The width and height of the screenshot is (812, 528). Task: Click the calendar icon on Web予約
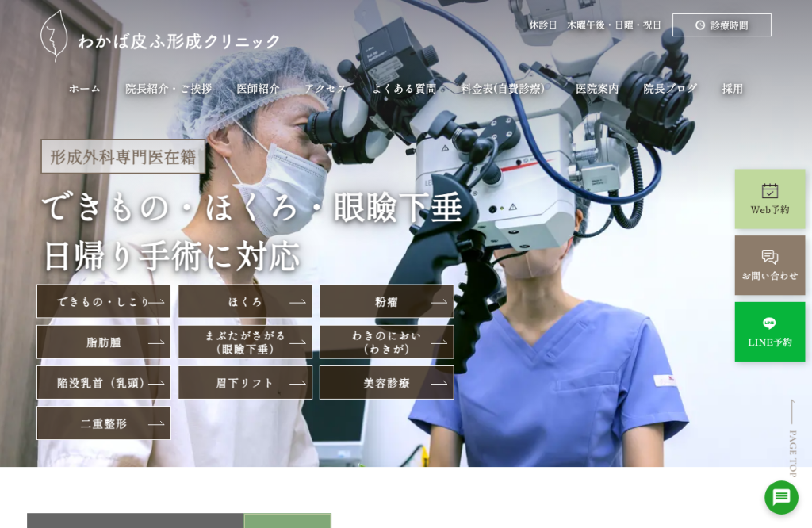pos(769,191)
